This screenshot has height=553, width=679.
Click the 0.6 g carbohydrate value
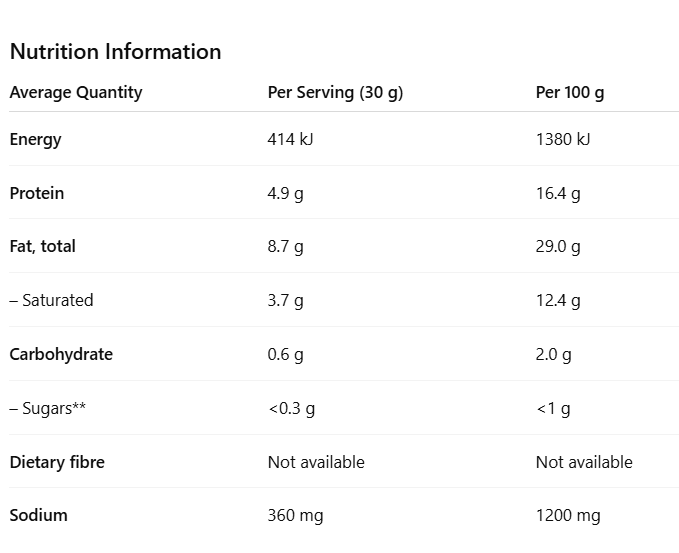(x=286, y=355)
